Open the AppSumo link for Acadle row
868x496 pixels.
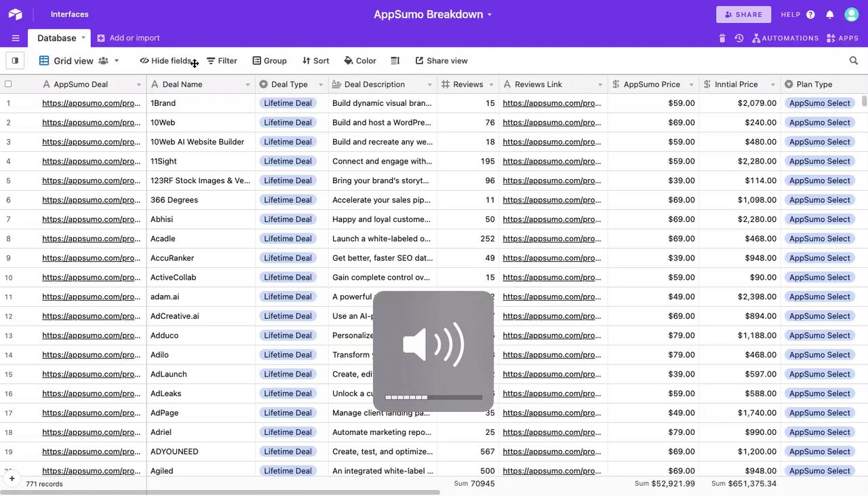coord(92,239)
